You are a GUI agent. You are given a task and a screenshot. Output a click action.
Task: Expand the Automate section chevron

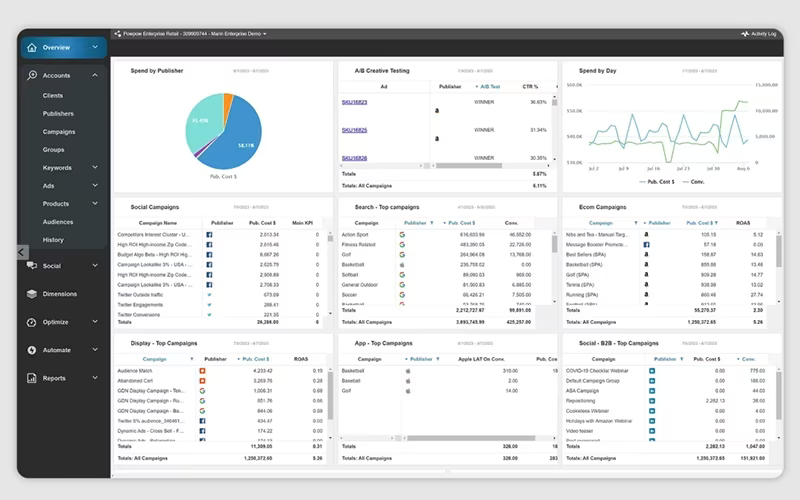tap(95, 350)
